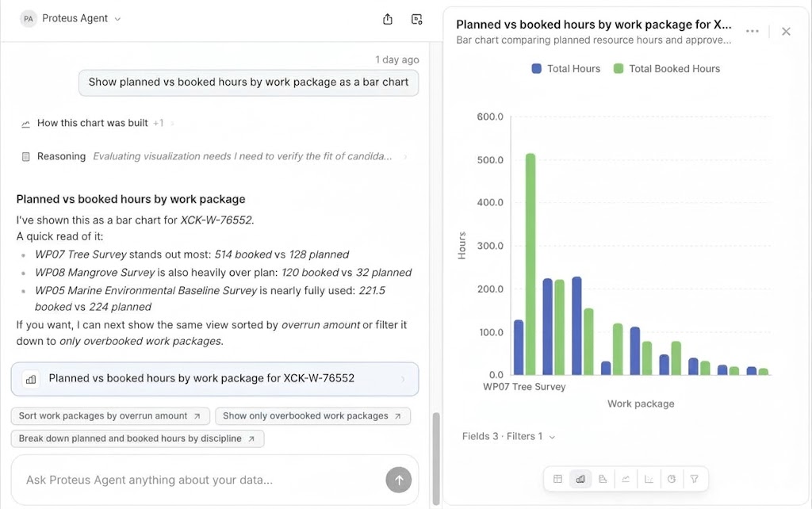Image resolution: width=812 pixels, height=509 pixels.
Task: Open the new chat icon in the header
Action: 416,19
